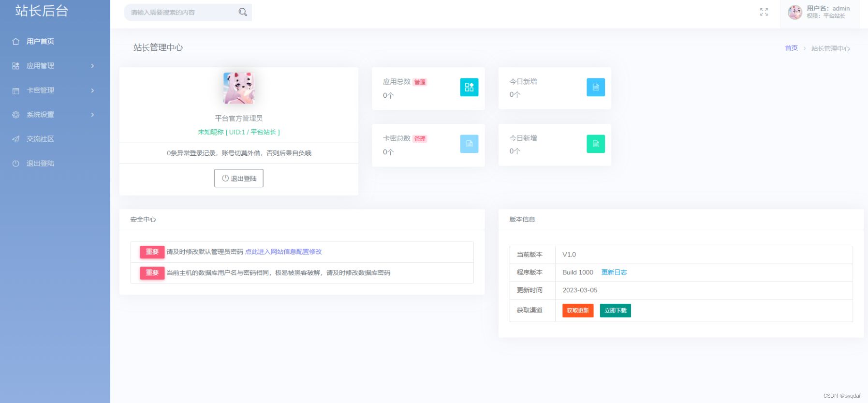
Task: Click the Build 1000 program version value
Action: (x=578, y=272)
